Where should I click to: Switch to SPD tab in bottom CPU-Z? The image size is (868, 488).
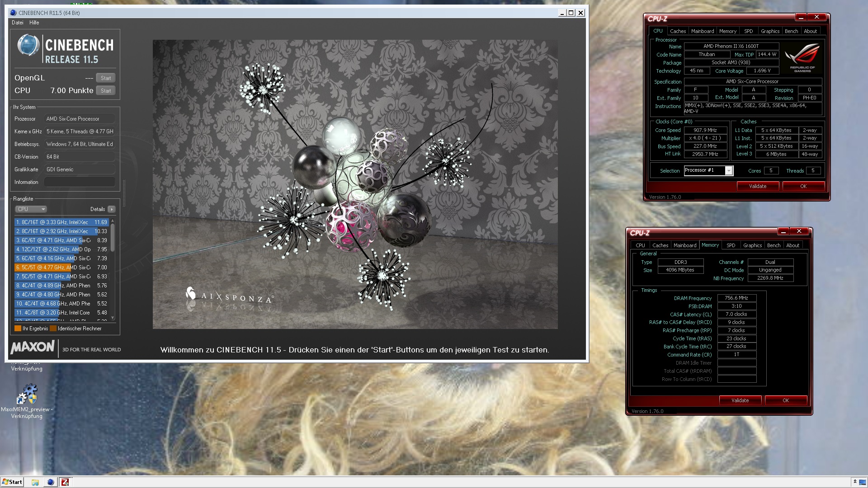(x=731, y=245)
